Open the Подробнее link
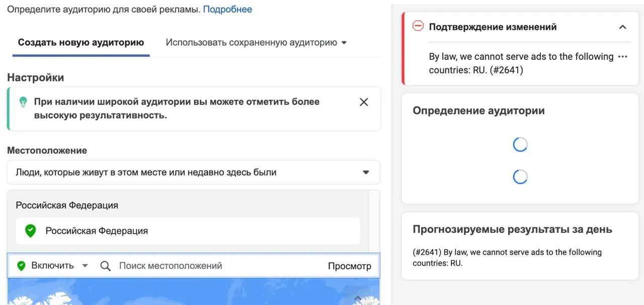644x305 pixels. pos(227,9)
